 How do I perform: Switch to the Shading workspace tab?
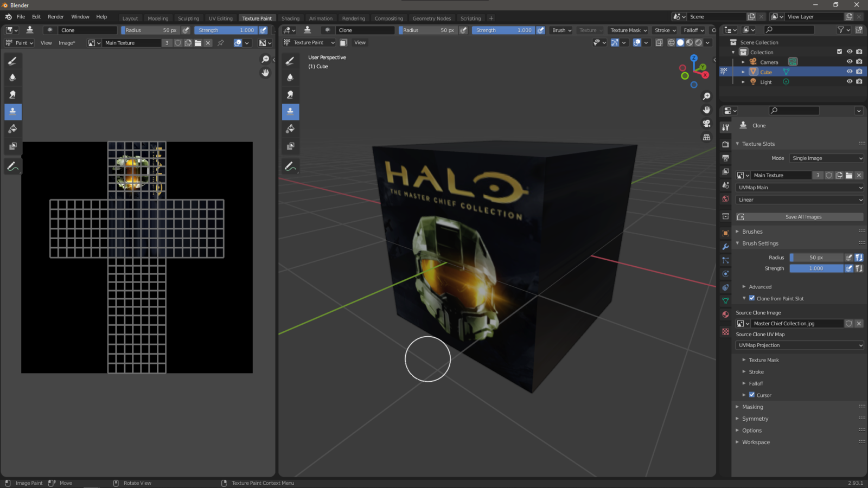click(x=291, y=18)
